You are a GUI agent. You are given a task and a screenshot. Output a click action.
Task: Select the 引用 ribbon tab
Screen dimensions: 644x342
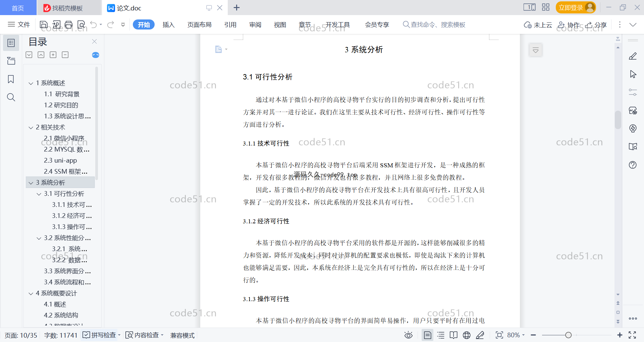tap(230, 24)
